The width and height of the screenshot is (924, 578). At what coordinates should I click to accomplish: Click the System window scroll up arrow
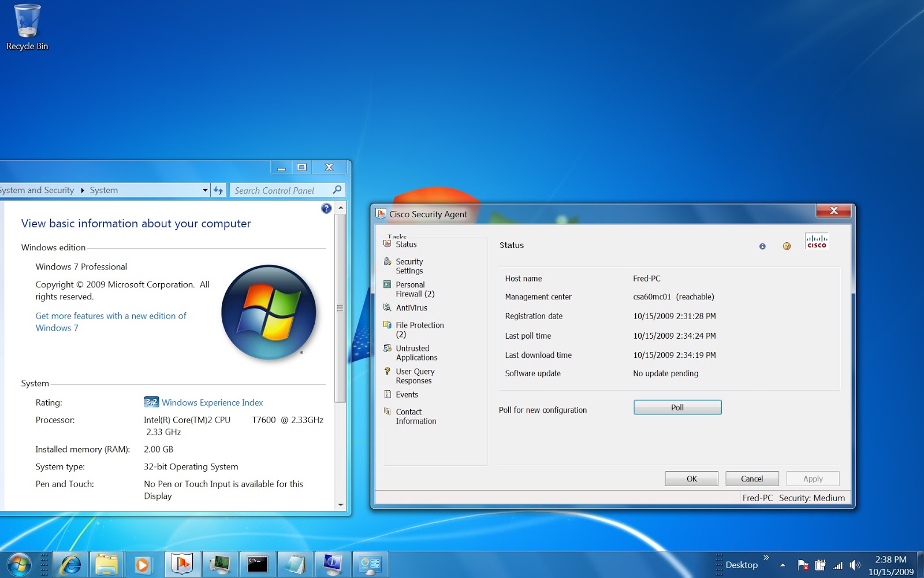(x=341, y=207)
